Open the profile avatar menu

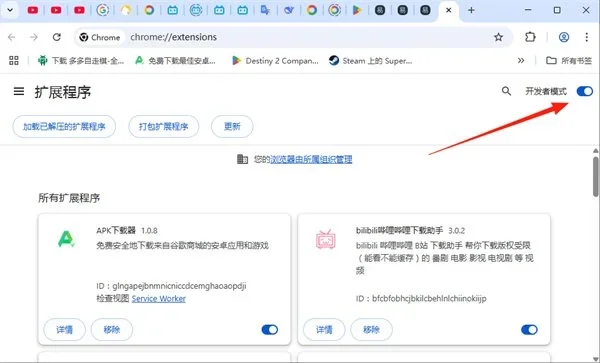coord(564,37)
